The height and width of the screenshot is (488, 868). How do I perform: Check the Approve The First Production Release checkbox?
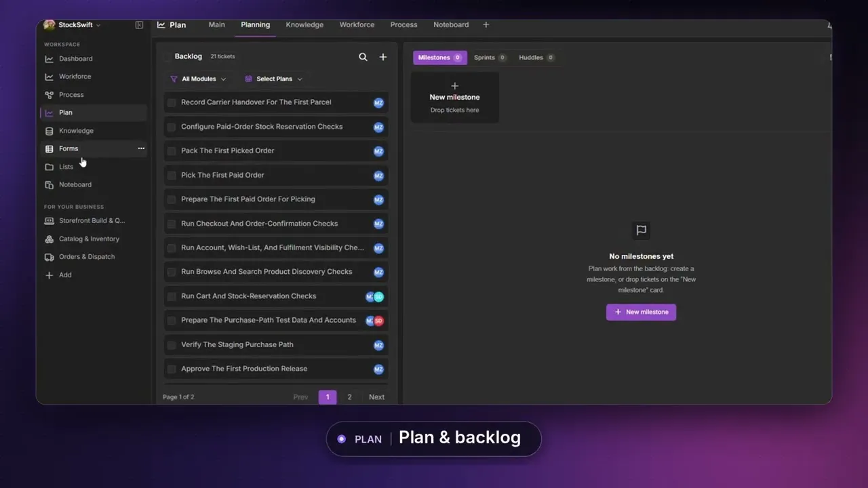172,369
